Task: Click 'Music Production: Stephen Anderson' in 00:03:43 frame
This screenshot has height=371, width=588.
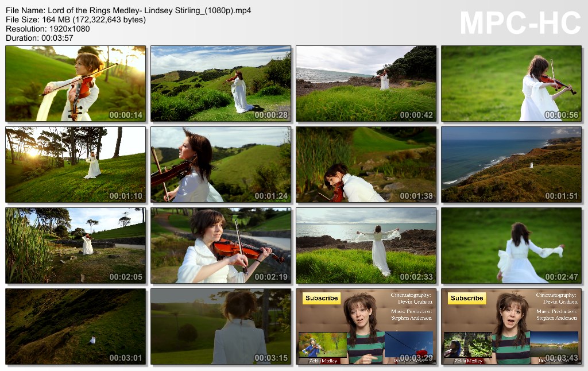Action: click(x=556, y=314)
